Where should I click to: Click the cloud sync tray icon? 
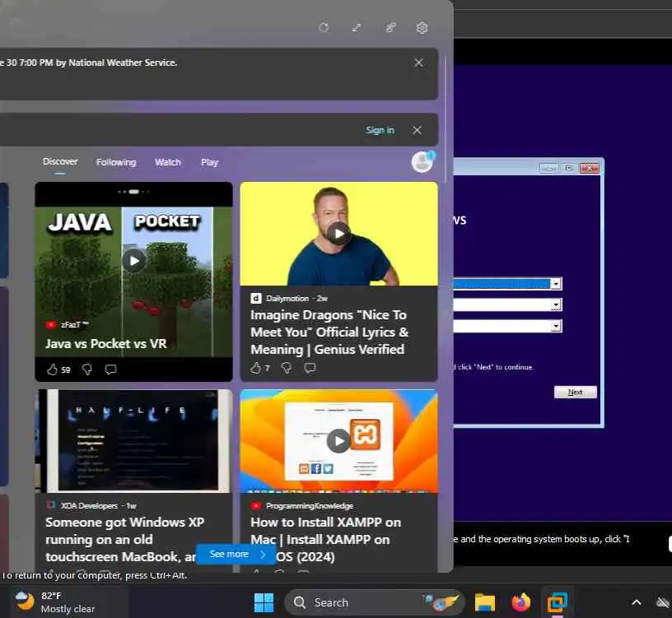(x=664, y=602)
